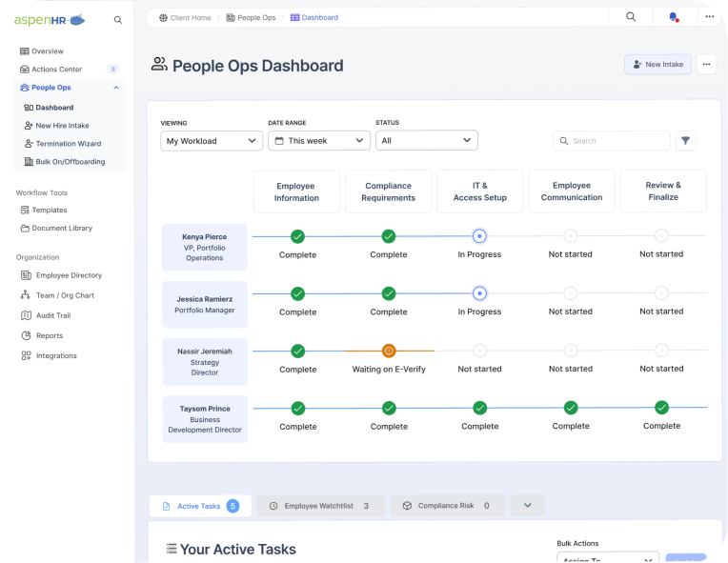Screen dimensions: 728x563
Task: Open the Status All dropdown
Action: click(426, 141)
